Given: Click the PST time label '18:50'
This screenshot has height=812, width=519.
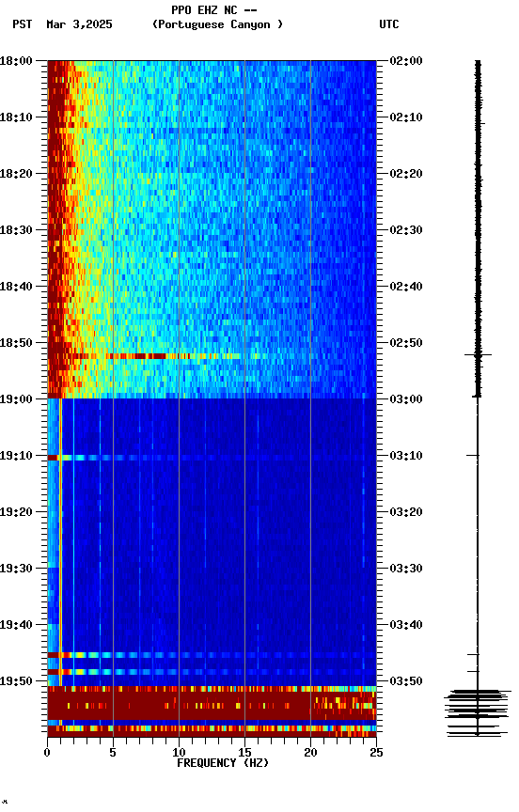Looking at the screenshot, I should [16, 343].
